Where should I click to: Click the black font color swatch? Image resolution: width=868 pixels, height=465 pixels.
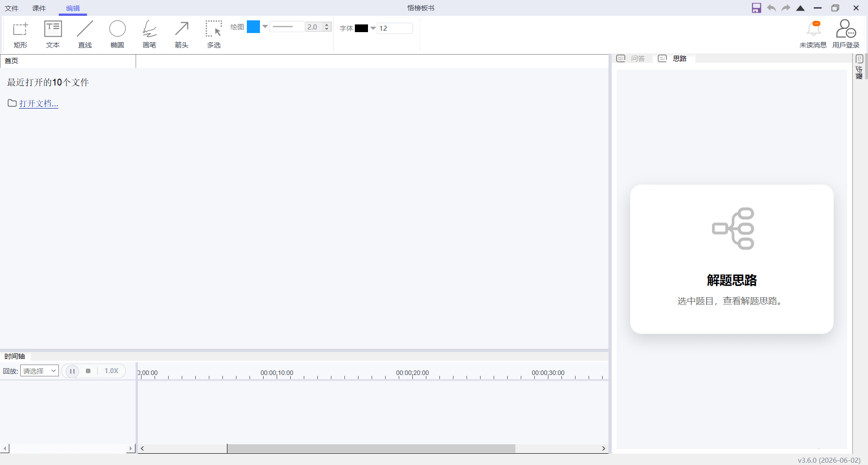(x=361, y=28)
